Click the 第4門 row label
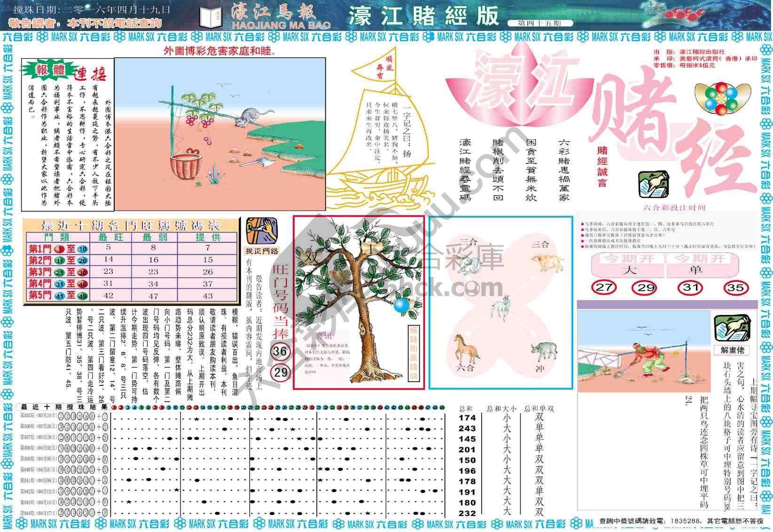Viewport: 773px width, 532px height. click(57, 283)
